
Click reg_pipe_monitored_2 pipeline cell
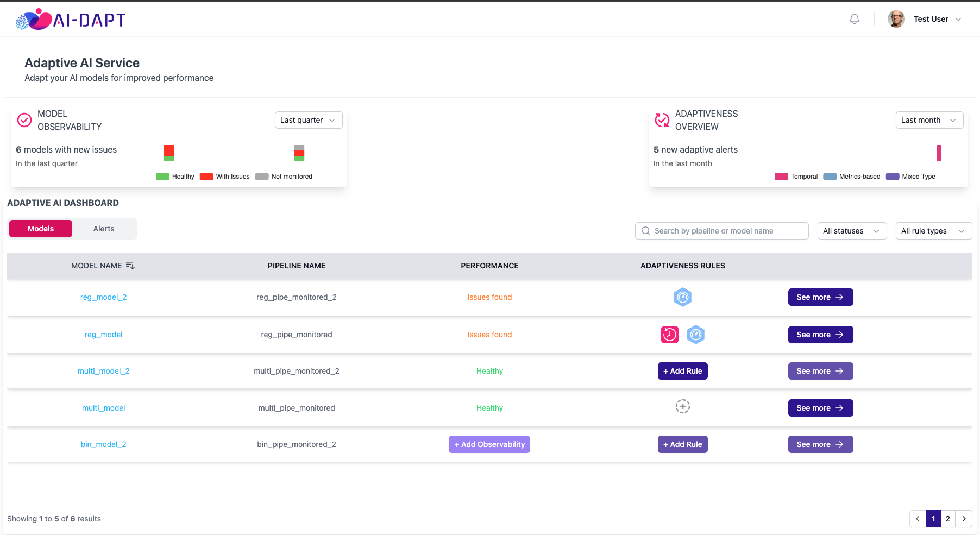click(x=297, y=297)
